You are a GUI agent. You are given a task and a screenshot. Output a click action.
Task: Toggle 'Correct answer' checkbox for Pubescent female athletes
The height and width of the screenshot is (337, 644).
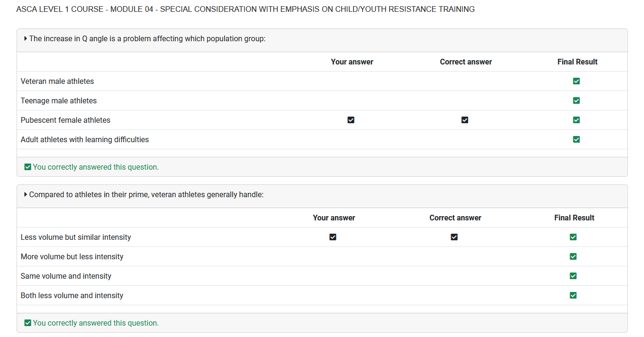tap(464, 120)
